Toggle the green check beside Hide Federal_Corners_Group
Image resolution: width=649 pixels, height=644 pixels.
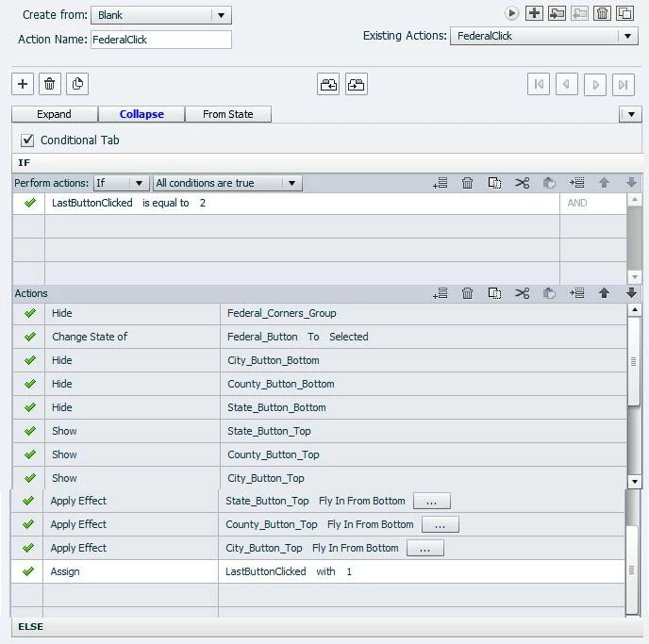(30, 313)
